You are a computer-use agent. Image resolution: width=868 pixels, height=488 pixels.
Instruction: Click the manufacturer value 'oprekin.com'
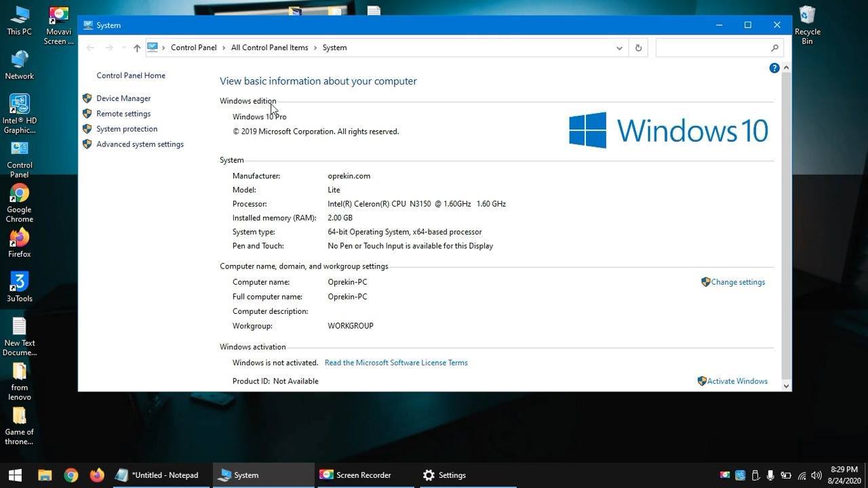349,176
